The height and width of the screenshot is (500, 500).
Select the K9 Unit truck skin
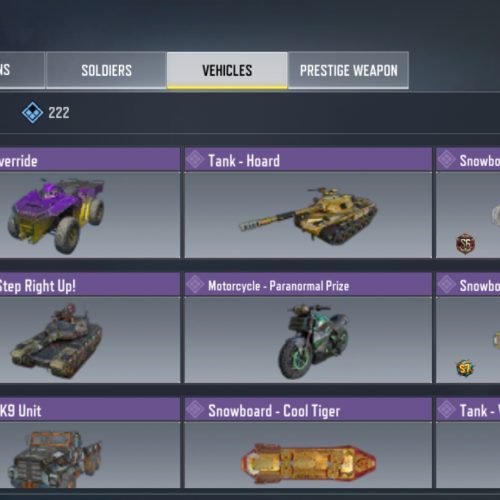pyautogui.click(x=55, y=459)
